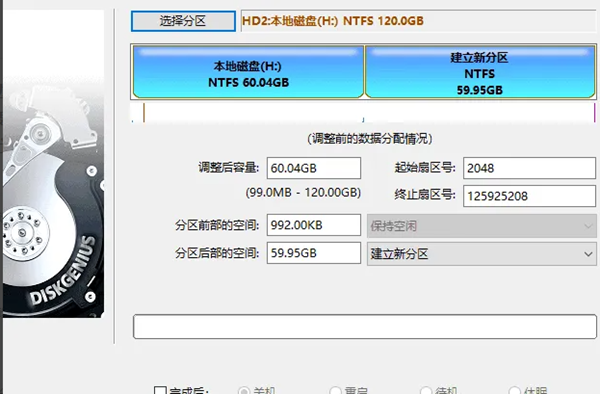Open the 建立新分区 dropdown
Viewport: 600px width, 394px height.
tap(482, 254)
